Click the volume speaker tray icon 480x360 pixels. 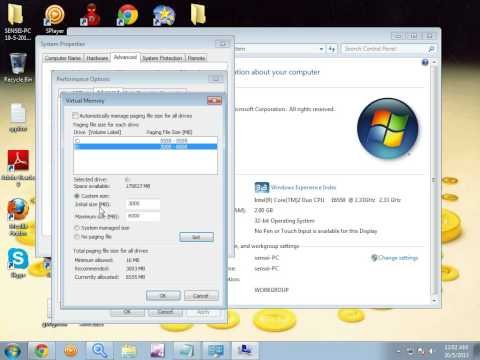coord(431,351)
